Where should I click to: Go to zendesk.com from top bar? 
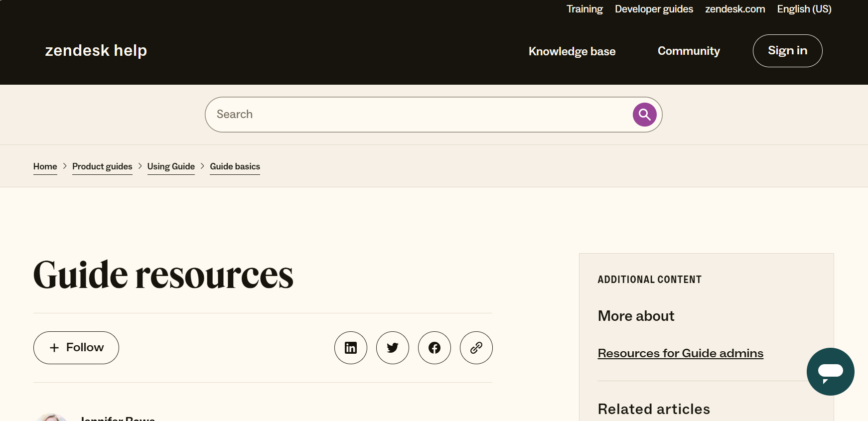735,9
